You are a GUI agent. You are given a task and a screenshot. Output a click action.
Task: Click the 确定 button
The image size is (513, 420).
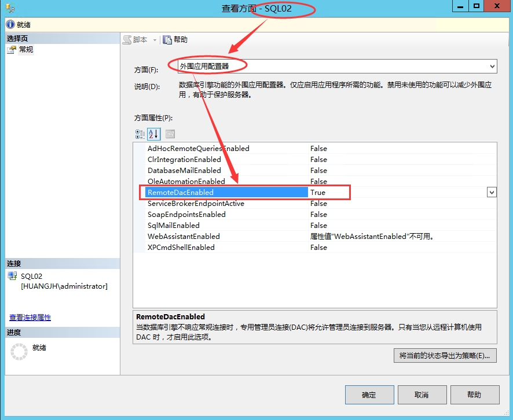pyautogui.click(x=369, y=395)
